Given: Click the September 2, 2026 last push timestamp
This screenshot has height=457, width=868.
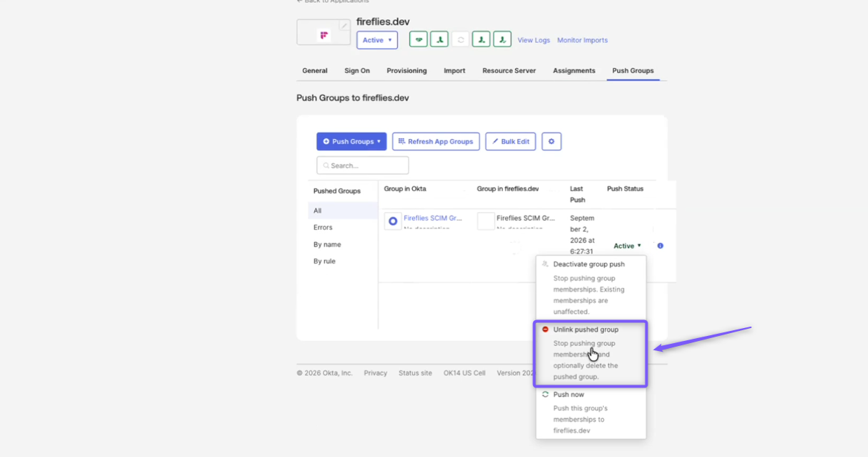Looking at the screenshot, I should click(582, 235).
